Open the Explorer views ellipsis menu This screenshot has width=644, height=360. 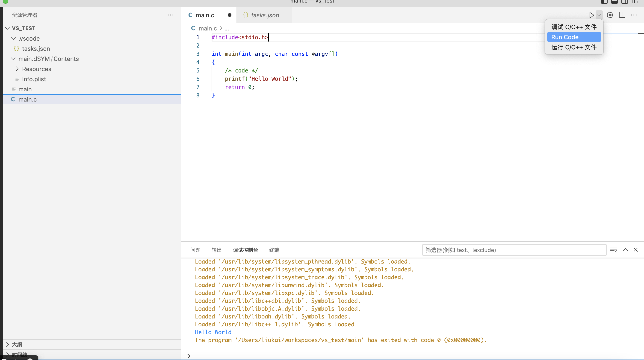pos(171,15)
